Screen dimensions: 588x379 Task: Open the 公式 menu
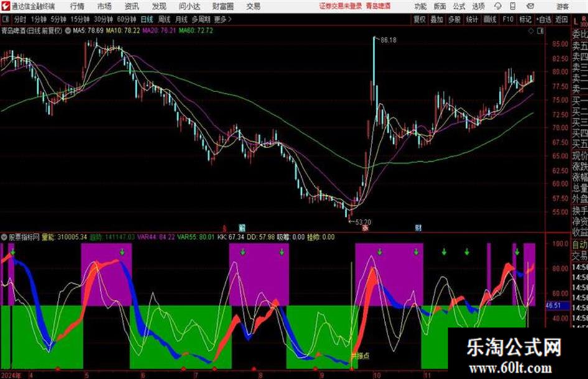point(459,6)
